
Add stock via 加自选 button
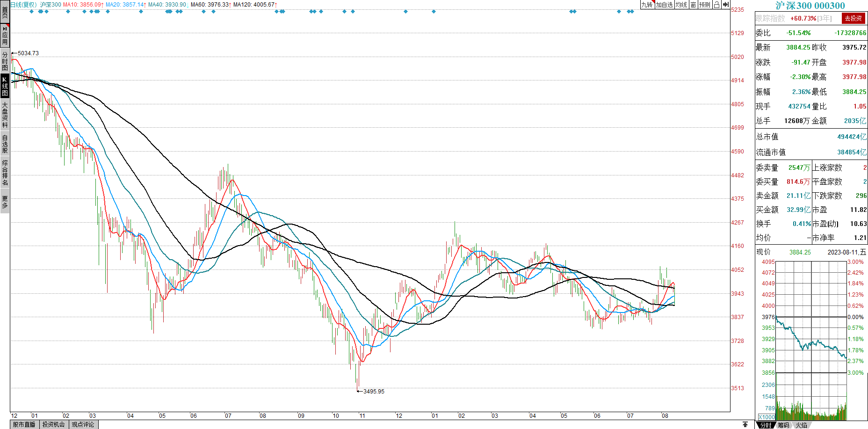pyautogui.click(x=664, y=5)
